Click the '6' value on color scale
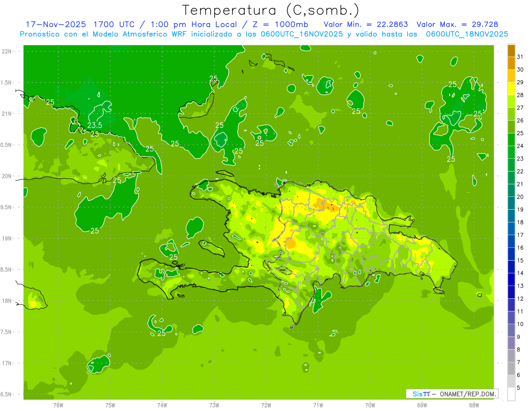Image resolution: width=532 pixels, height=411 pixels. [x=519, y=375]
